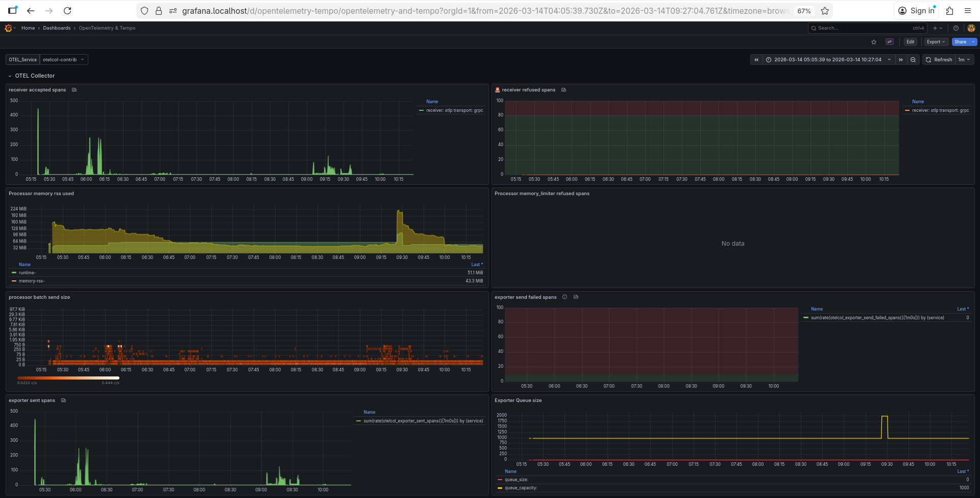Click receiver refused spans description icon

point(563,90)
